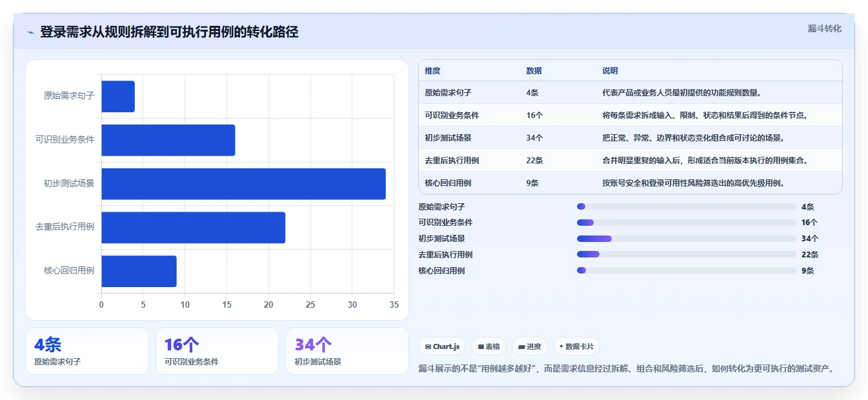Screen dimensions: 868x400
Task: Click table cell 初步测试场景
Action: 448,138
